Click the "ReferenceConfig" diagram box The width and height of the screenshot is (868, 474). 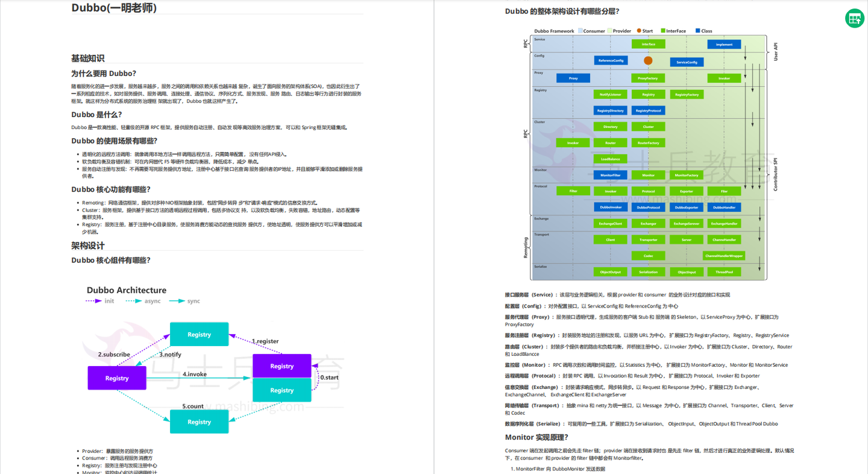611,60
